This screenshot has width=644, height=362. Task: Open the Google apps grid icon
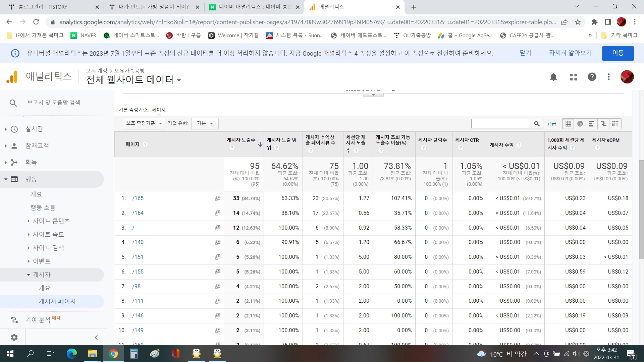coord(574,77)
